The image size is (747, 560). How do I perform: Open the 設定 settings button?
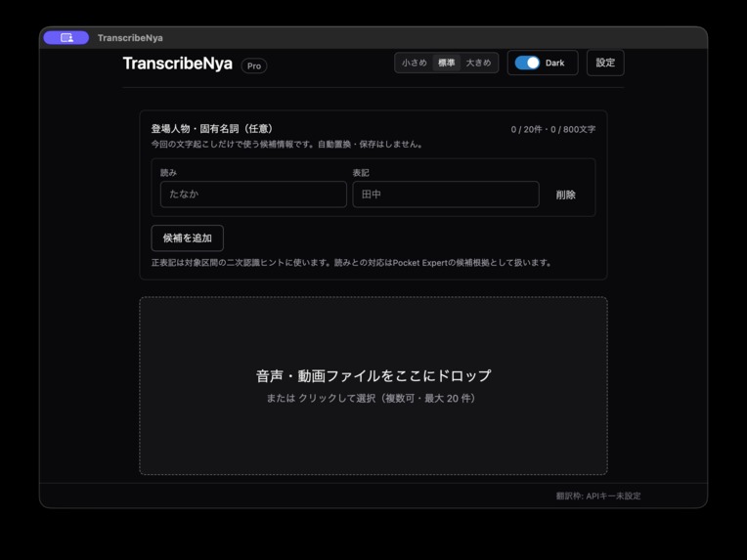[605, 63]
